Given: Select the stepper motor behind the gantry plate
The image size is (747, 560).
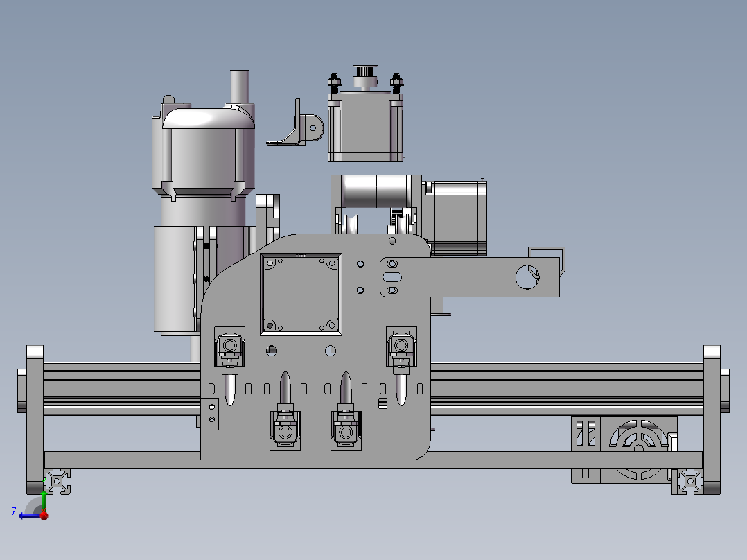Looking at the screenshot, I should (x=457, y=218).
